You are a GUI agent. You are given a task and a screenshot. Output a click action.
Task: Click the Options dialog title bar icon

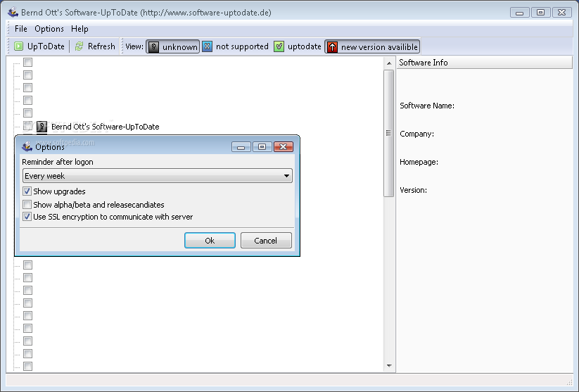[x=27, y=146]
